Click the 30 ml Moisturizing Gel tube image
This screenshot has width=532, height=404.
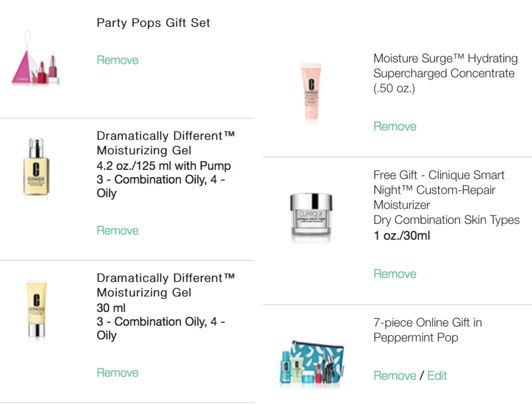tap(36, 309)
